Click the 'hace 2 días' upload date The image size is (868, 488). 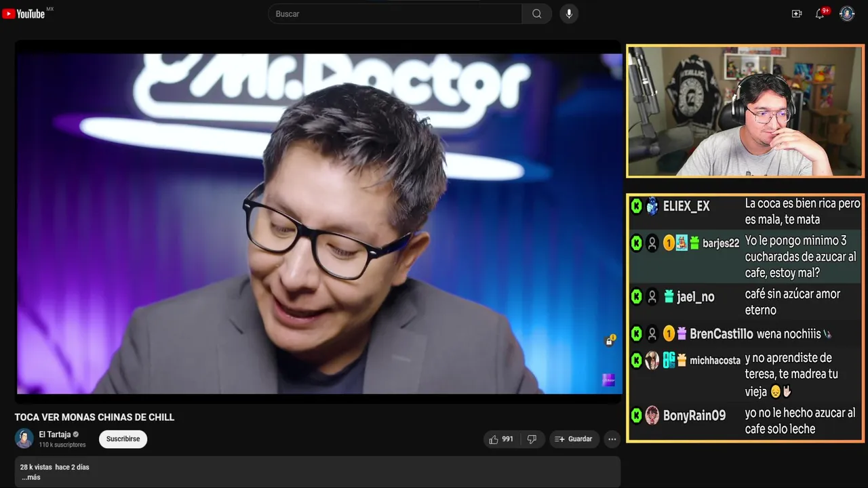(x=72, y=467)
